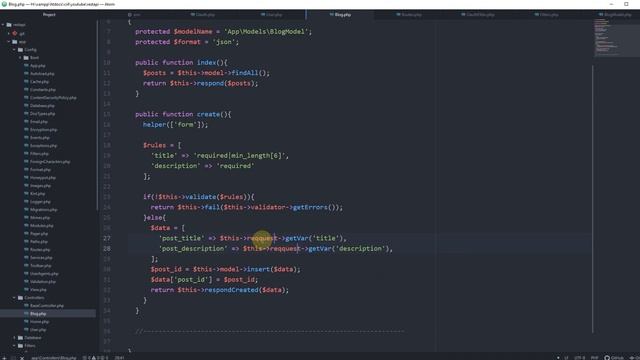Viewport: 640px width, 360px height.
Task: Click the cursor position 28:41 in status bar
Action: [x=119, y=358]
